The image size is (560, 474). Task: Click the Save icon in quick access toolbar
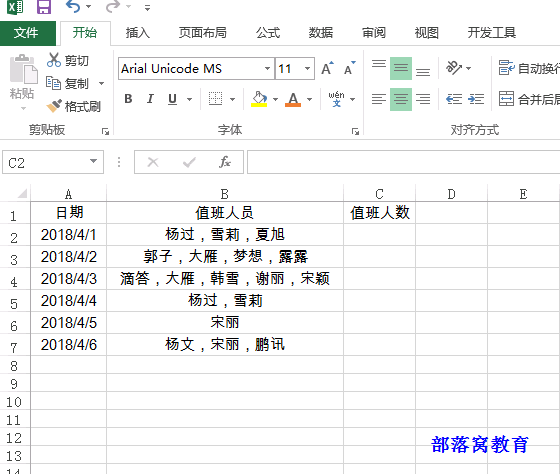pos(44,7)
